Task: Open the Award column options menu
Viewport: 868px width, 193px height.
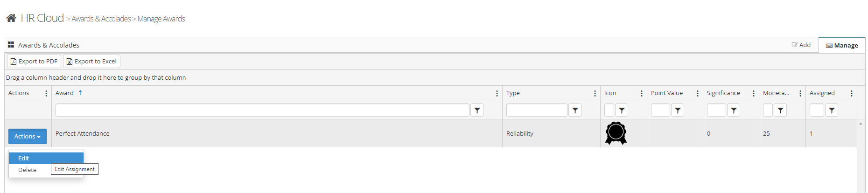Action: pos(497,93)
